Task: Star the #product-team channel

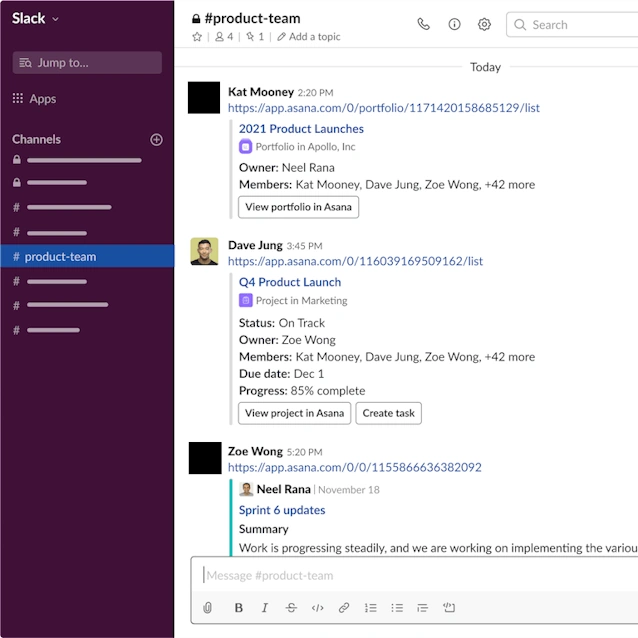Action: coord(197,37)
